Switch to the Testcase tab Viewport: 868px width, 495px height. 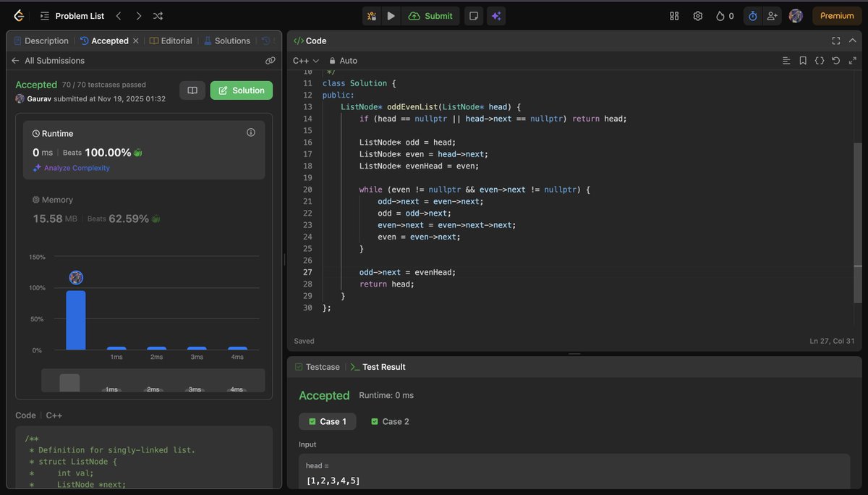click(x=318, y=367)
